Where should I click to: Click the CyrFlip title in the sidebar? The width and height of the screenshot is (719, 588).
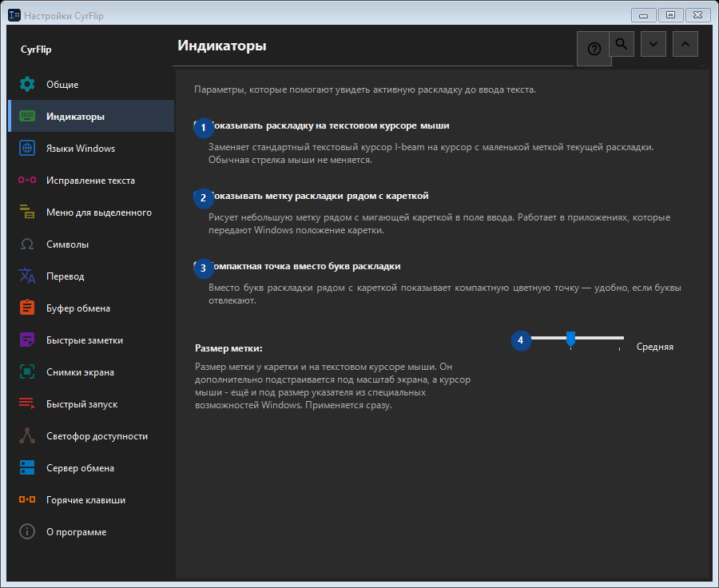point(36,50)
